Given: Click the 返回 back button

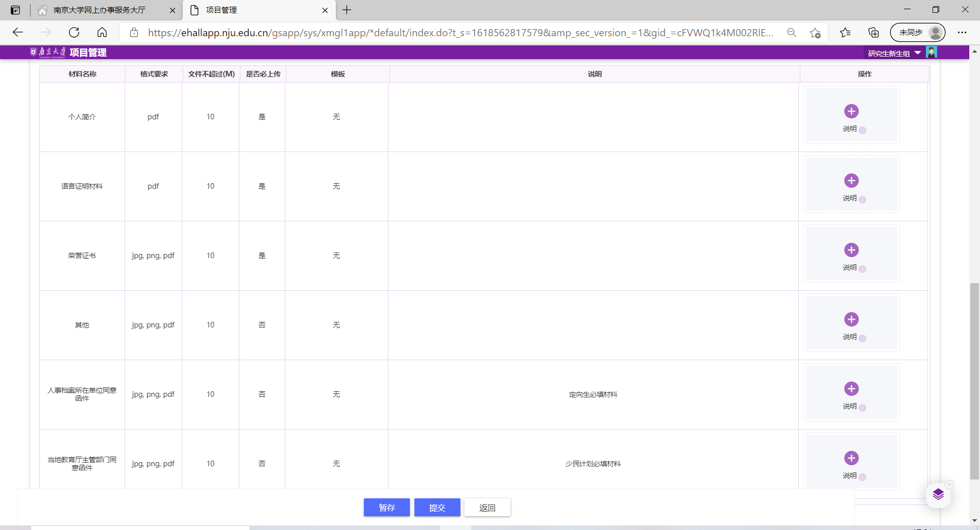Looking at the screenshot, I should coord(487,508).
